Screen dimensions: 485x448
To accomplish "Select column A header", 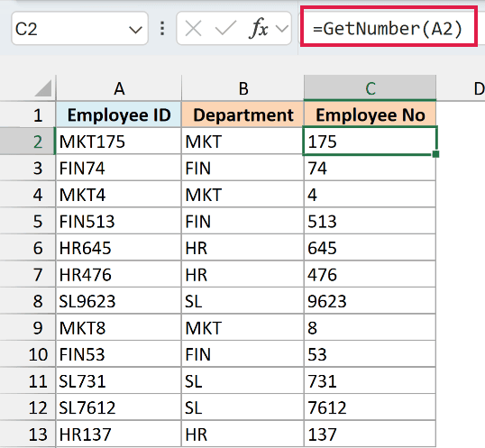I will (x=119, y=88).
